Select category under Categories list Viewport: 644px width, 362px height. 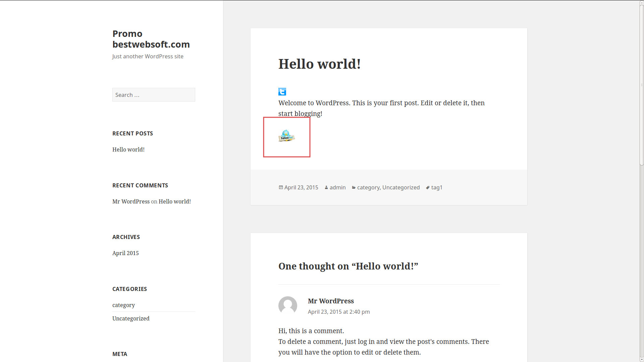(x=123, y=305)
